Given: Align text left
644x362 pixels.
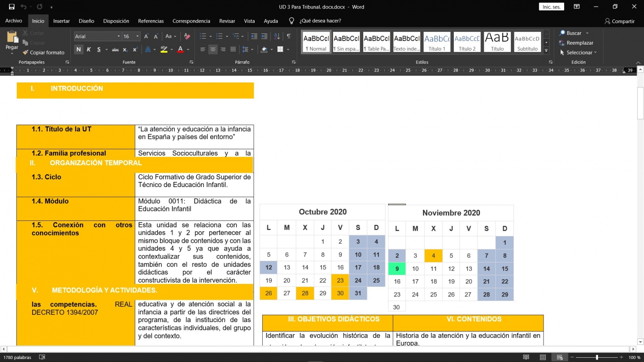Looking at the screenshot, I should click(203, 50).
